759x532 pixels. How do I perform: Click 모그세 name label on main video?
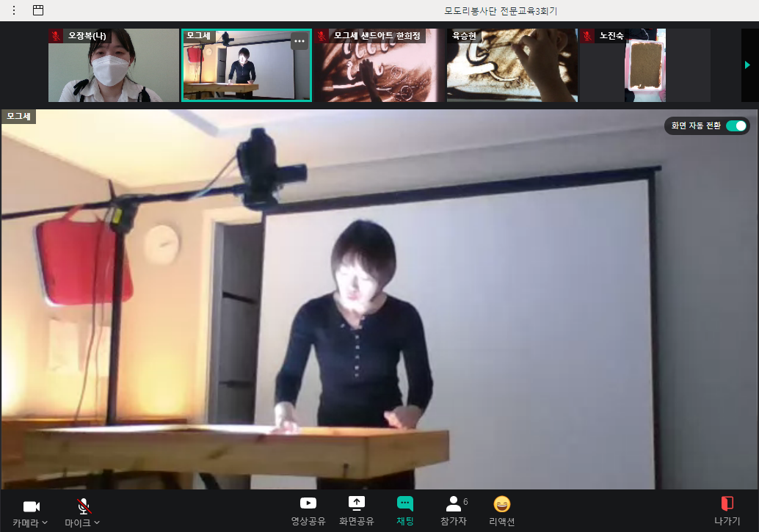(19, 117)
